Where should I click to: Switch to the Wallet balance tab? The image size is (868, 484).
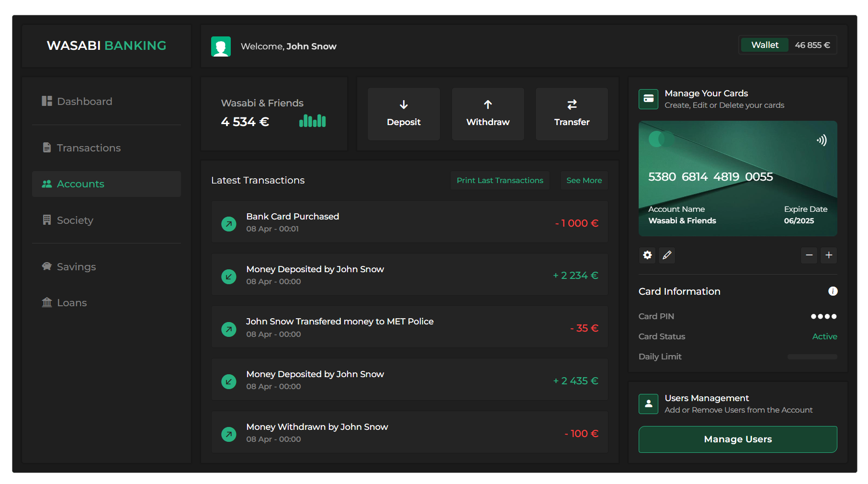point(764,45)
